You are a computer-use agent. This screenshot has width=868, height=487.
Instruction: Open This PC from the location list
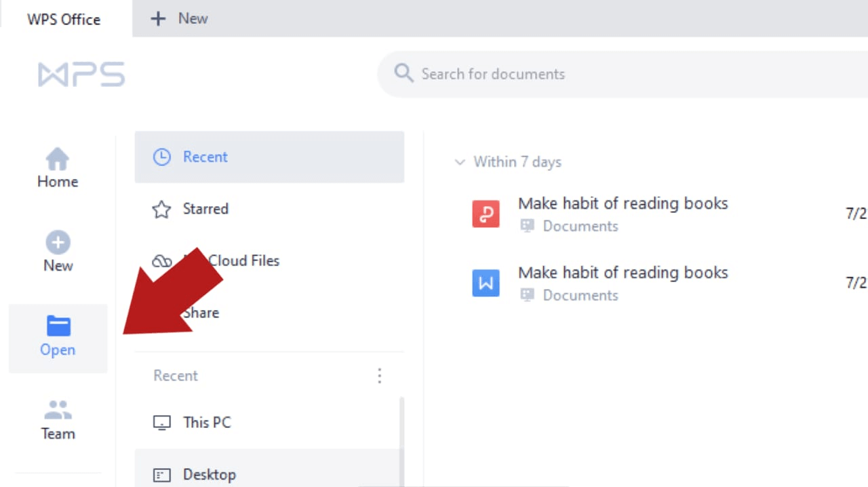(x=207, y=422)
